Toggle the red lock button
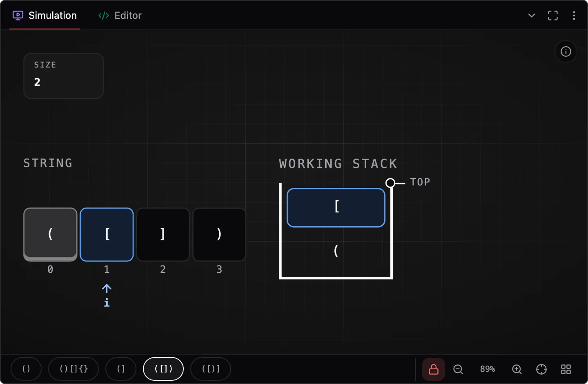This screenshot has width=588, height=384. (x=434, y=369)
